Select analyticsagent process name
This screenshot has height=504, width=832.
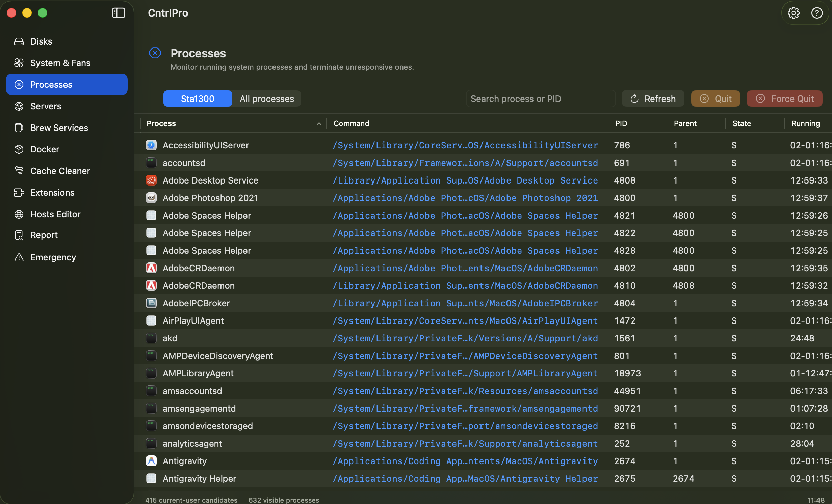(192, 443)
